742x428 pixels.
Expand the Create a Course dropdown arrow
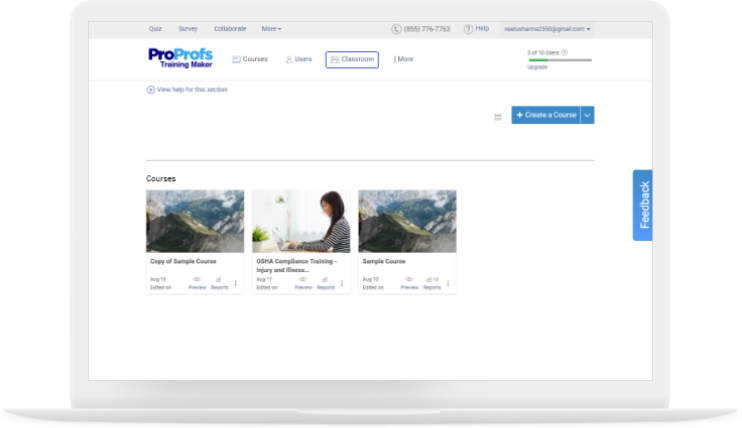click(x=587, y=115)
